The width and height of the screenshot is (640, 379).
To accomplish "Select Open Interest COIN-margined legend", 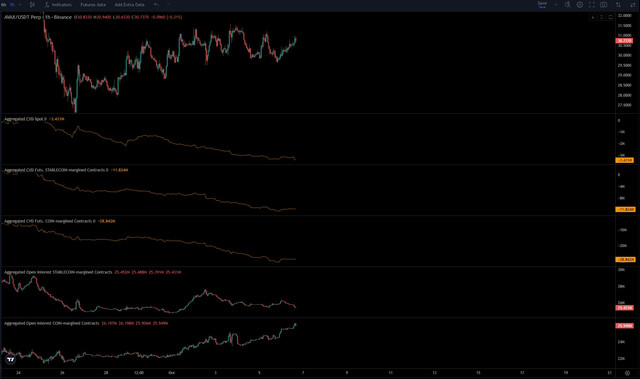I will (x=51, y=323).
